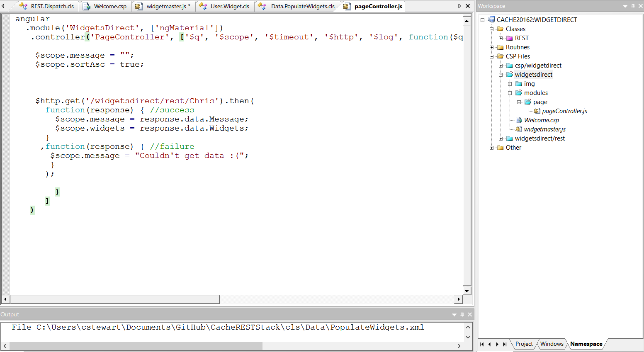Click the csp/widgetdirect folder icon

coord(510,66)
